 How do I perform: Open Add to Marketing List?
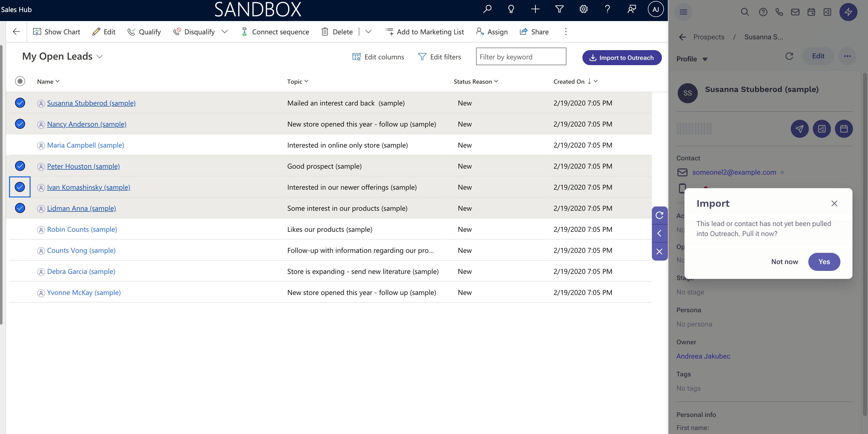coord(424,32)
